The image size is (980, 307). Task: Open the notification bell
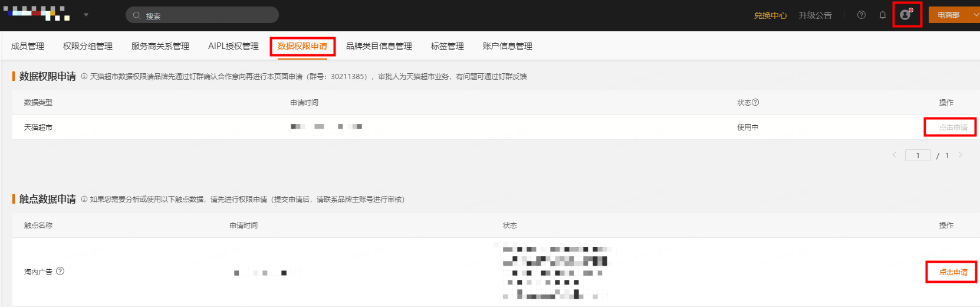883,15
